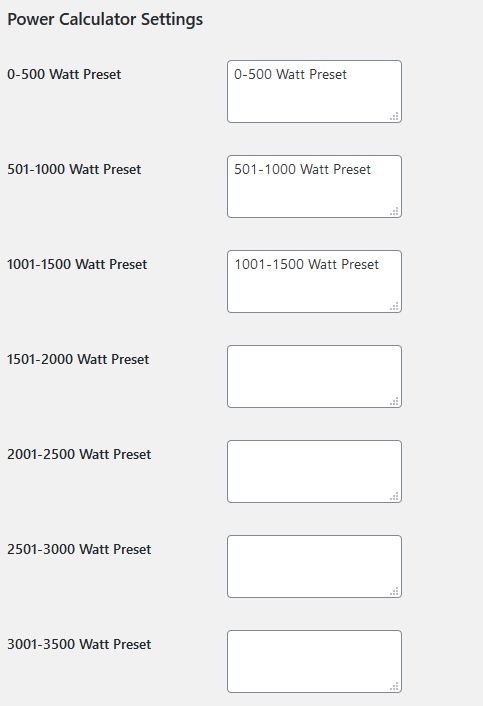
Task: Click the 0-500 Watt Preset field label
Action: click(x=64, y=74)
